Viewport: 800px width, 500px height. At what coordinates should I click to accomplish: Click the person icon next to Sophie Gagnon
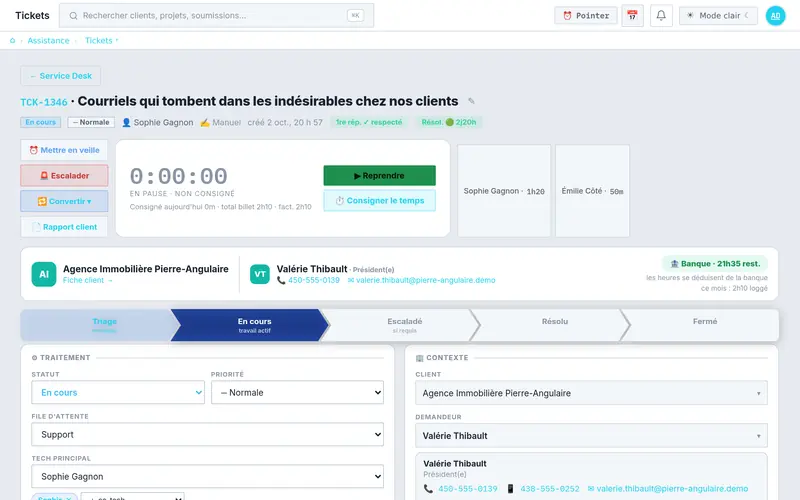(126, 122)
